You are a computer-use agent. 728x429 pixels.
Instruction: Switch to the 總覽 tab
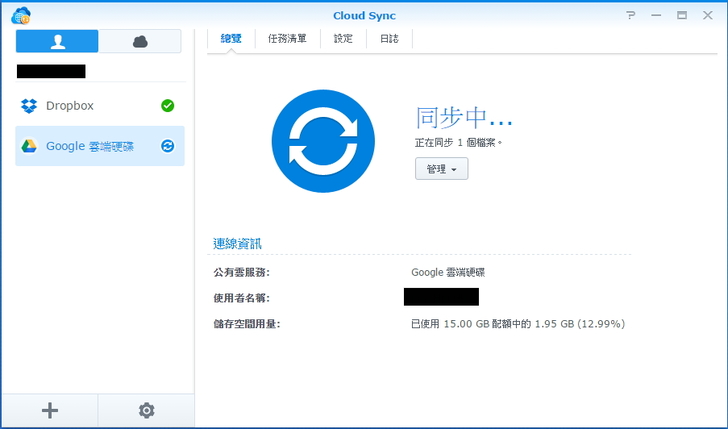231,39
